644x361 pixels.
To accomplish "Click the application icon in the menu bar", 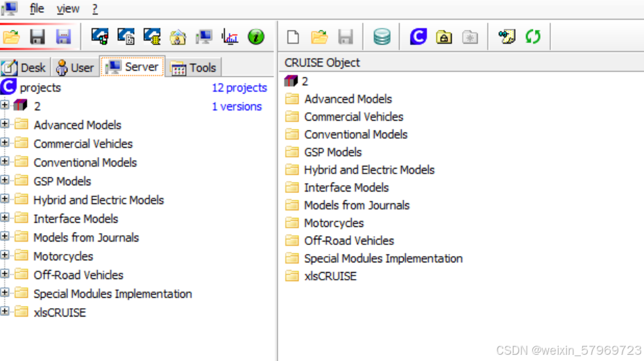I will (x=10, y=8).
